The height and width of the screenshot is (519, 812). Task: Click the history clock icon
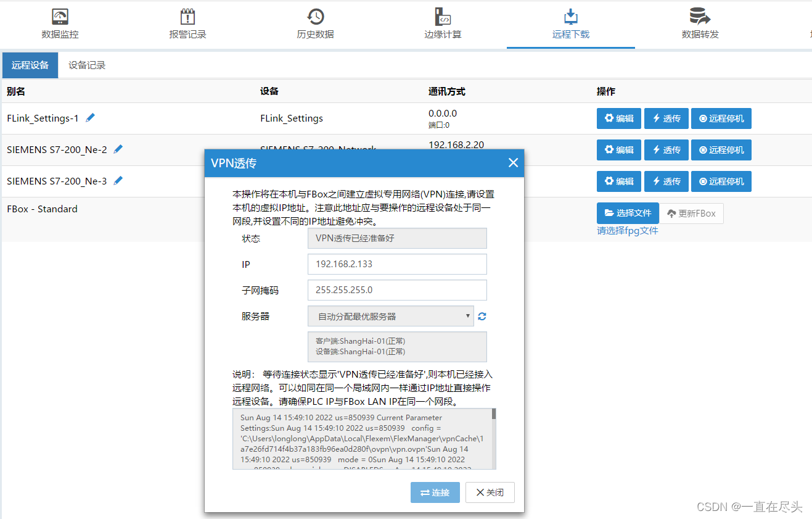tap(315, 17)
